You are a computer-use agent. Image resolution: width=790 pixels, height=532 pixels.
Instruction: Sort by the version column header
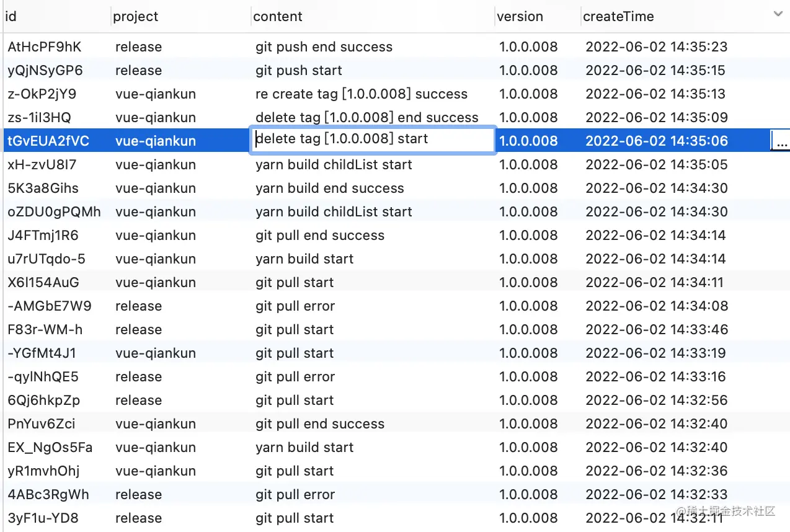coord(520,16)
